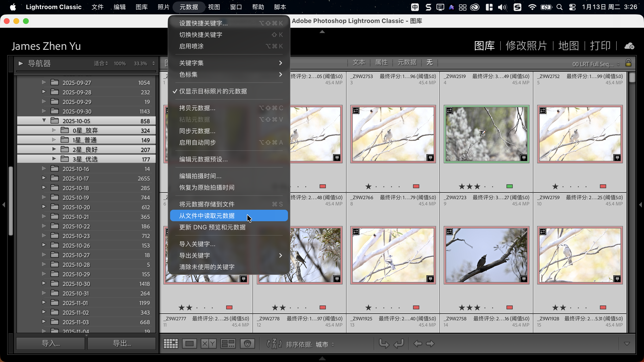Open the 视图 menu
Image resolution: width=644 pixels, height=362 pixels.
click(214, 7)
